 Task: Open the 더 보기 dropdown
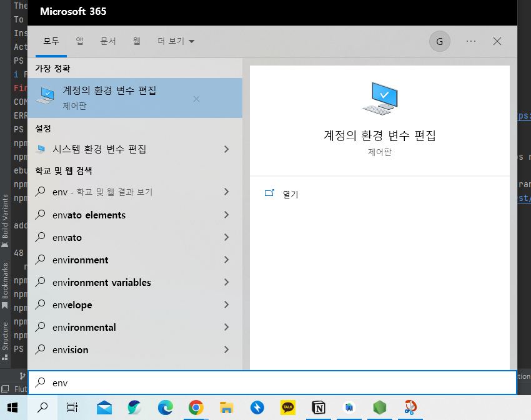176,41
